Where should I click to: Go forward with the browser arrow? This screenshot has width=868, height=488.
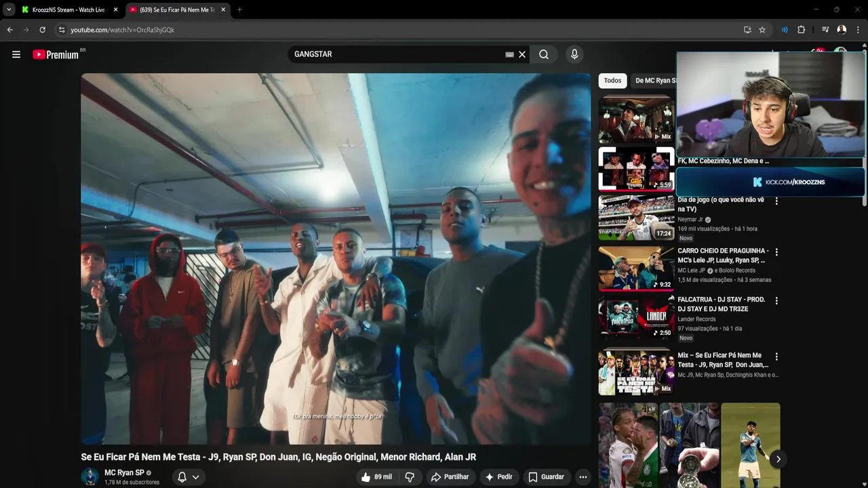coord(26,30)
